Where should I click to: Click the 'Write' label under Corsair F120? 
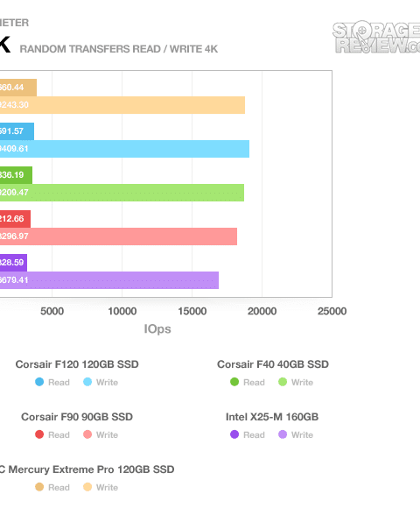(107, 382)
